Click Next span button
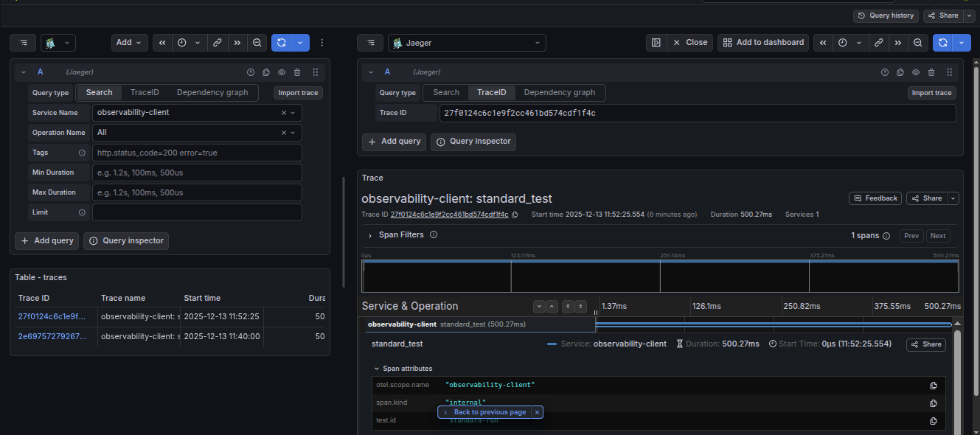980x435 pixels. (x=938, y=236)
